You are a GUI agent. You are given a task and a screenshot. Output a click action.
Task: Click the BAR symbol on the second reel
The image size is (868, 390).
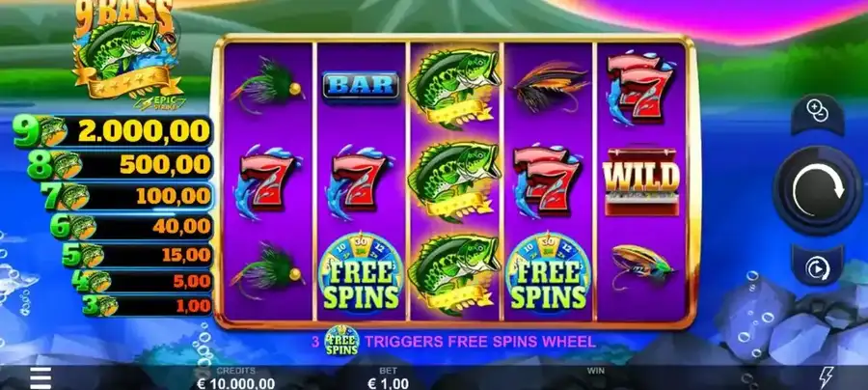pyautogui.click(x=361, y=86)
